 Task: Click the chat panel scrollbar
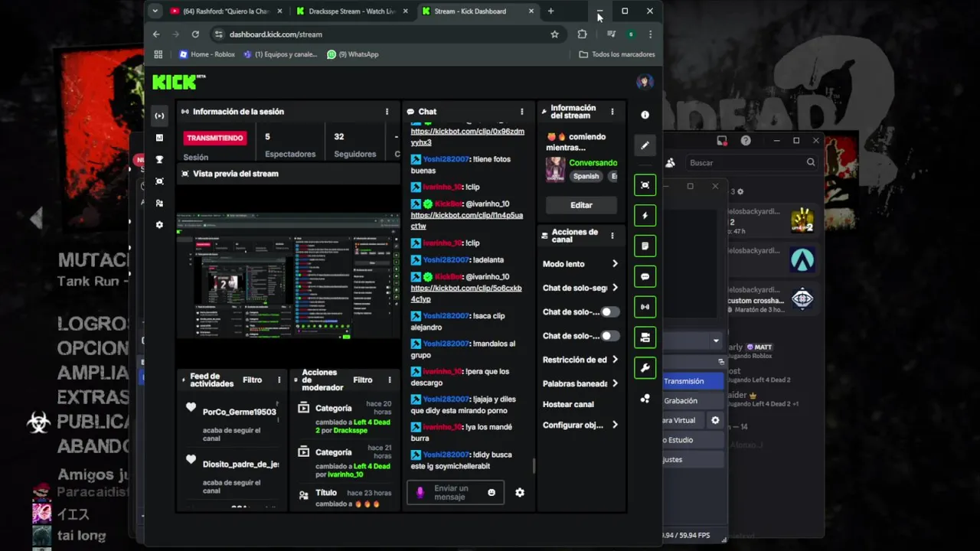[x=534, y=465]
